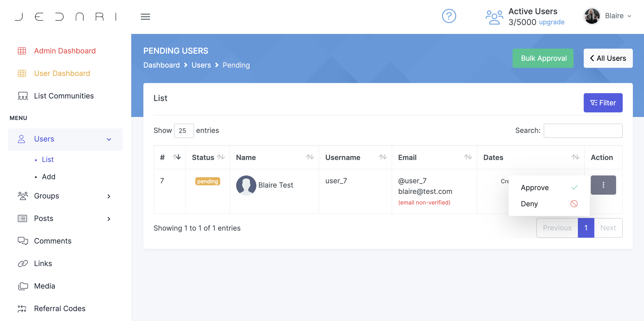The height and width of the screenshot is (321, 644).
Task: Click the Admin Dashboard grid icon
Action: (22, 51)
